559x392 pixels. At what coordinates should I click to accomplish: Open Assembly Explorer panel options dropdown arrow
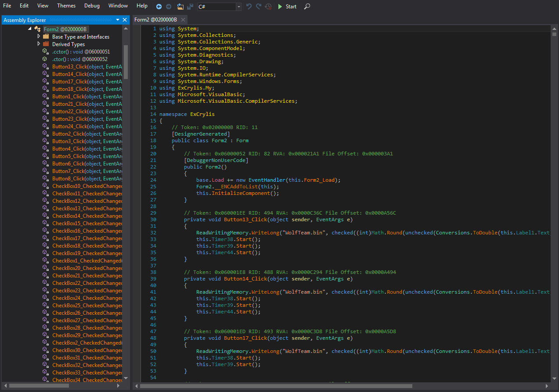tap(118, 20)
